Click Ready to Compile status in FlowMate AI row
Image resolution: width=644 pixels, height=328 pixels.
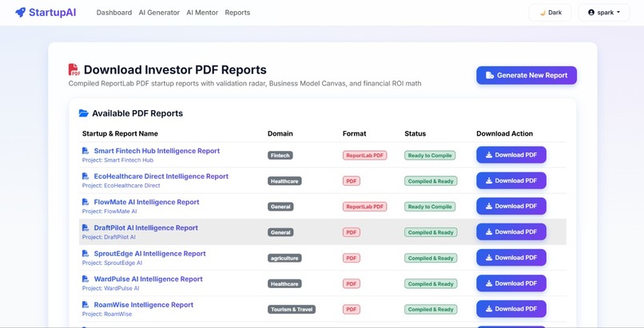430,207
